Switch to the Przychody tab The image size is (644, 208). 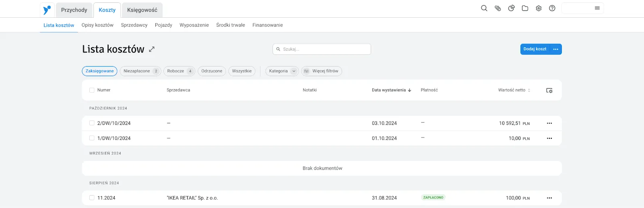(x=74, y=10)
